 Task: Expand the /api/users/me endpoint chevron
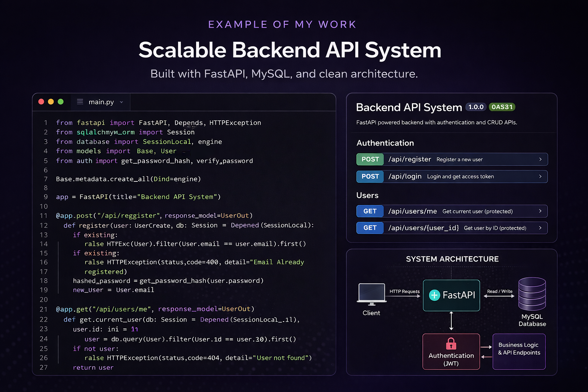pos(540,211)
